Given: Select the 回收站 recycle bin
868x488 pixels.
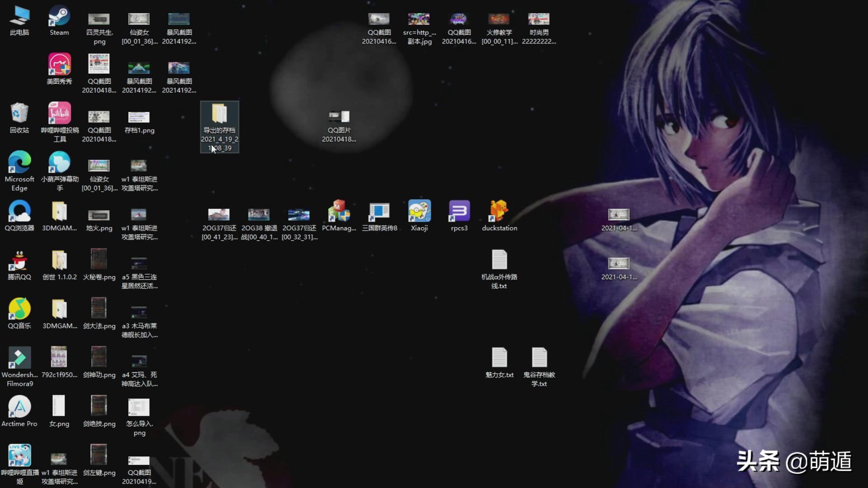Looking at the screenshot, I should pyautogui.click(x=19, y=114).
